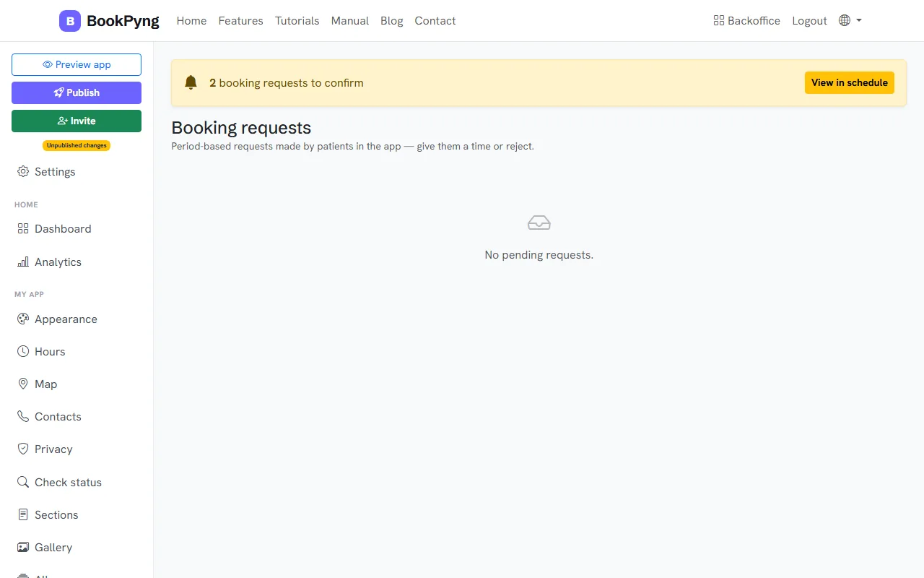Click View in schedule button
The width and height of the screenshot is (924, 578).
(850, 82)
